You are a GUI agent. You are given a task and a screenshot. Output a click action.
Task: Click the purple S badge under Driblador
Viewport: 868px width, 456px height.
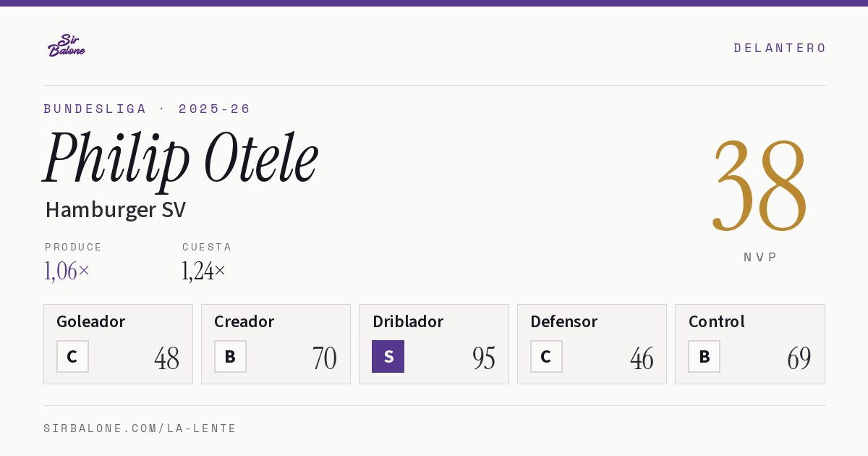[x=388, y=356]
